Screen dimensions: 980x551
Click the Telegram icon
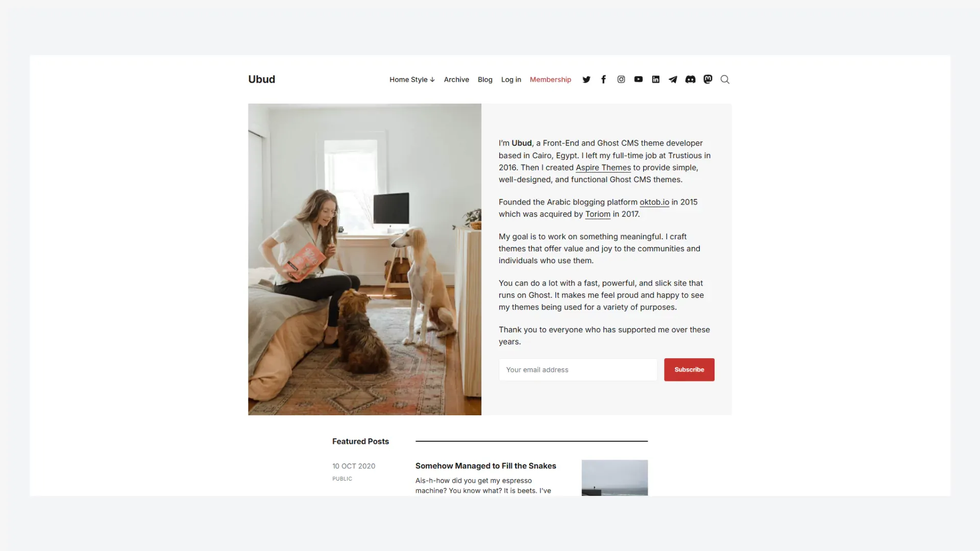click(x=672, y=80)
